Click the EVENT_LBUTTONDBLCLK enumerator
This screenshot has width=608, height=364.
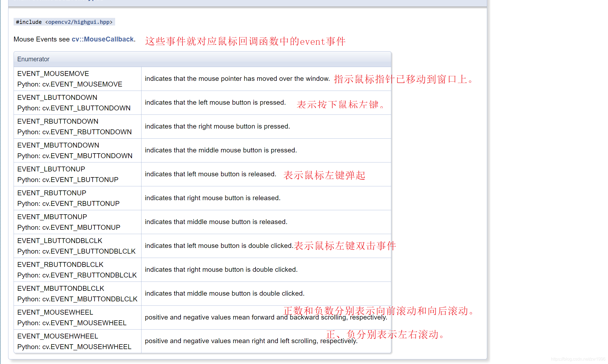coord(60,241)
